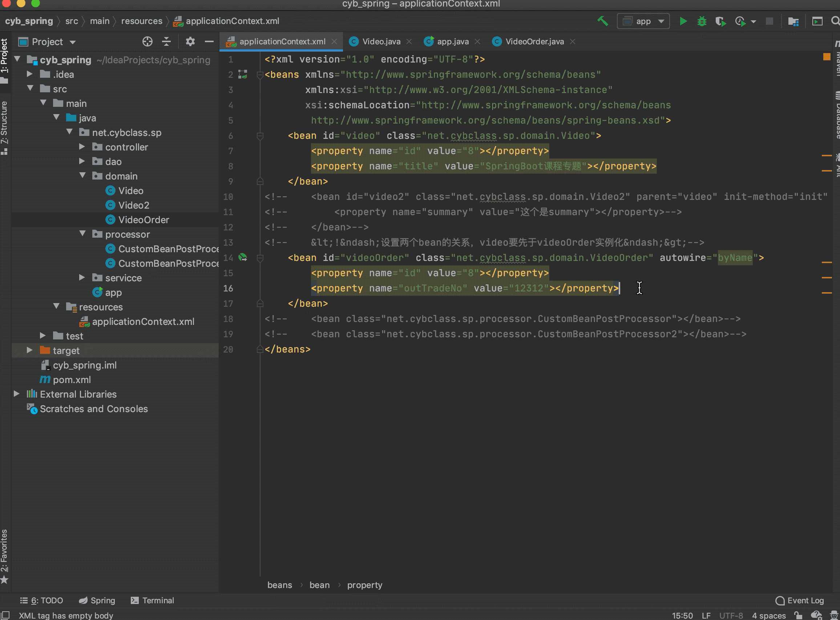Click the Stop process button
The height and width of the screenshot is (620, 840).
(769, 21)
